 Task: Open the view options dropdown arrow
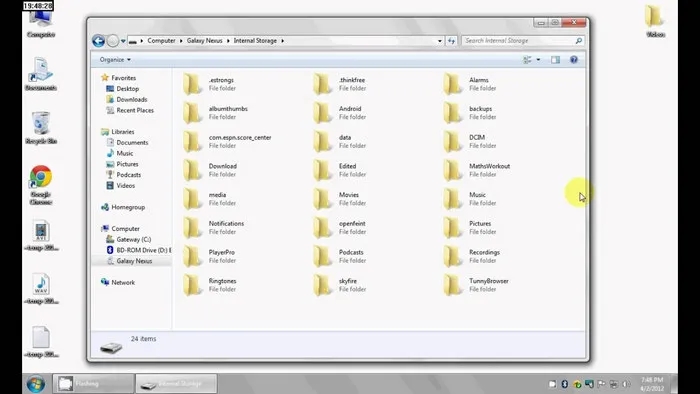538,60
